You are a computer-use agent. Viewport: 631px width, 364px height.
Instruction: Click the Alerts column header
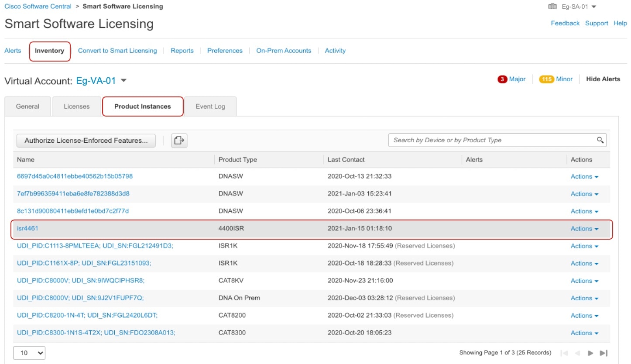474,160
